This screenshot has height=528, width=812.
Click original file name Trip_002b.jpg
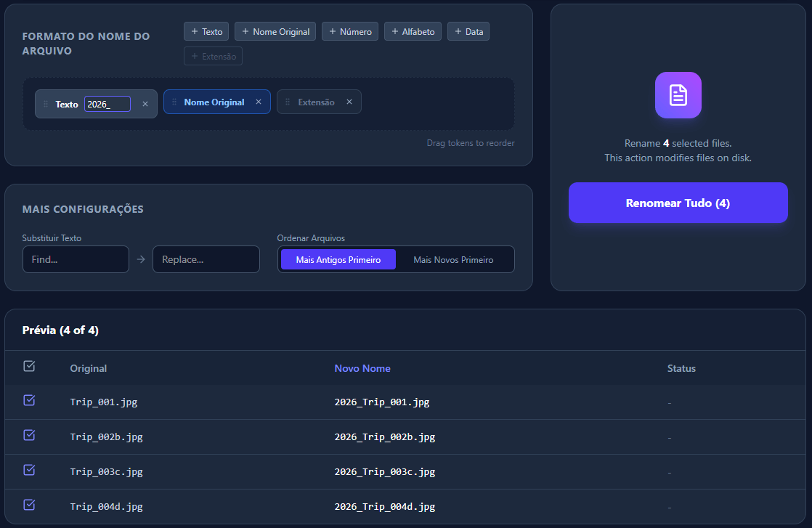pyautogui.click(x=107, y=437)
